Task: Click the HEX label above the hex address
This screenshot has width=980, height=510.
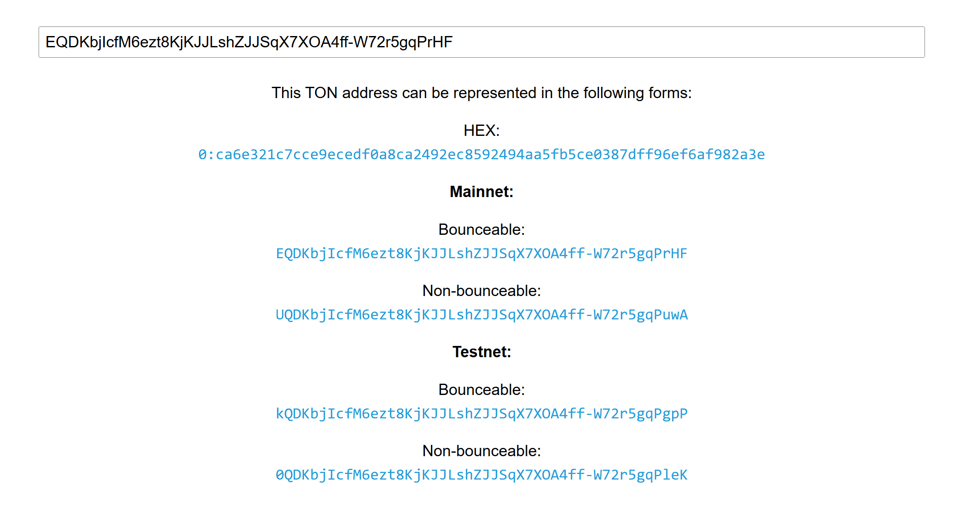Action: pyautogui.click(x=481, y=130)
